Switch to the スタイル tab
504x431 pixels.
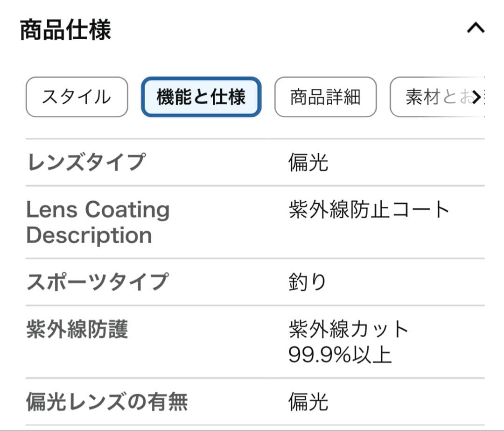(x=77, y=97)
